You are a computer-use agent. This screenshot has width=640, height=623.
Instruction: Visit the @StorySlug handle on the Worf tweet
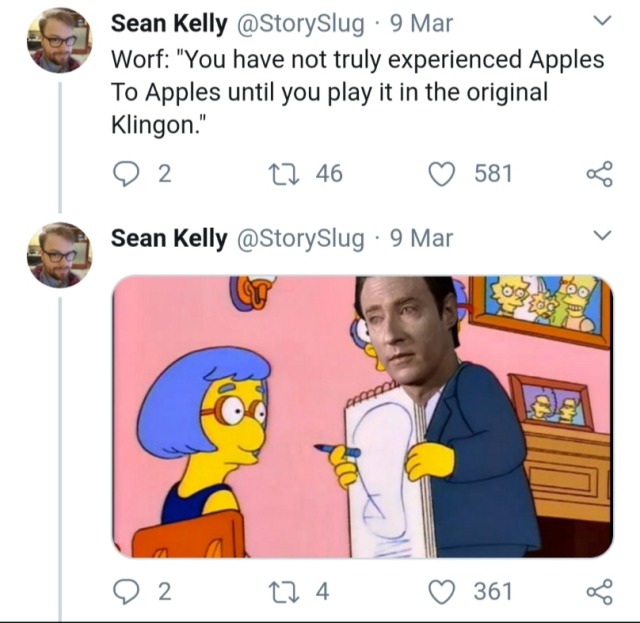tap(298, 22)
